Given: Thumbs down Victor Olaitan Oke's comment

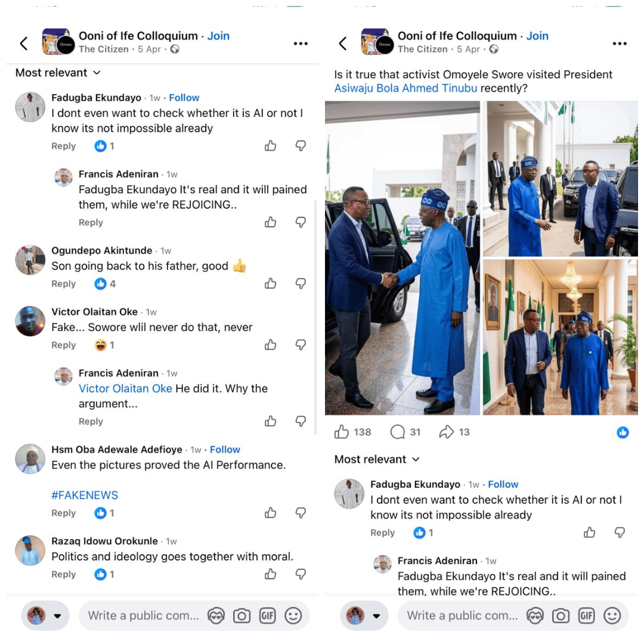Looking at the screenshot, I should click(x=301, y=345).
